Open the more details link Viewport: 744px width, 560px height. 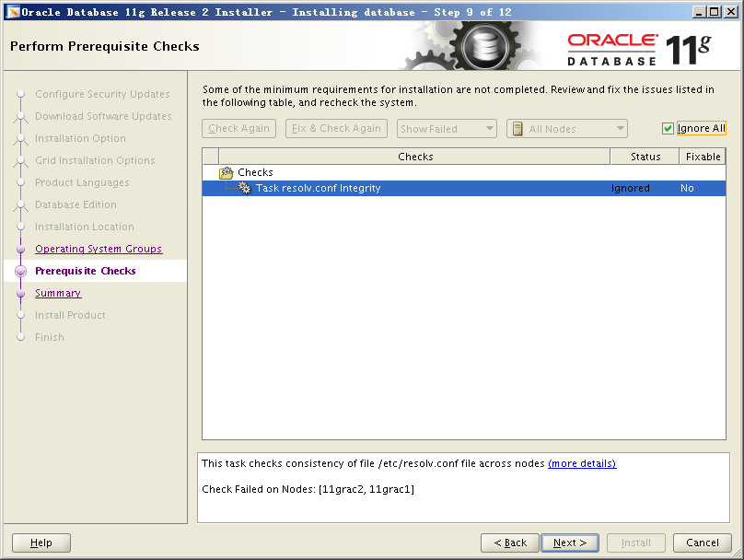[x=582, y=463]
